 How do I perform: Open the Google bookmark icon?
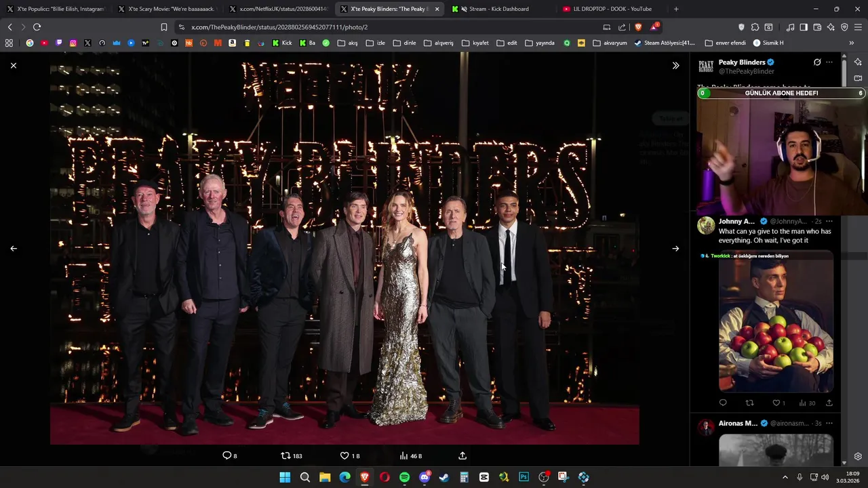pyautogui.click(x=30, y=43)
